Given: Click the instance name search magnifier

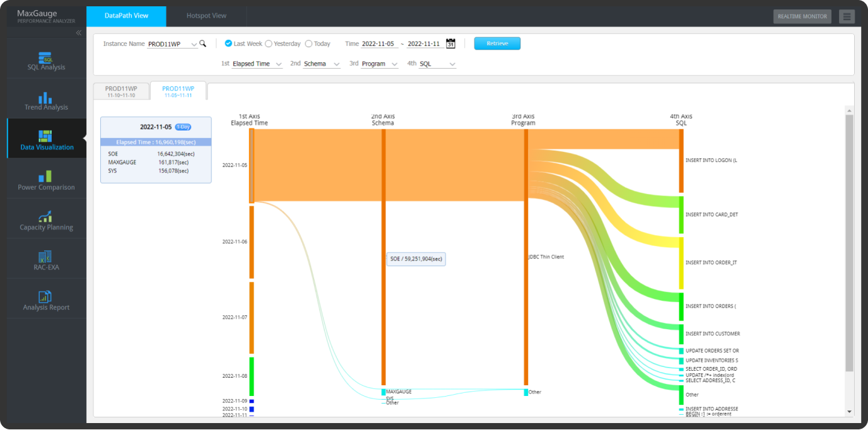Looking at the screenshot, I should pos(202,44).
